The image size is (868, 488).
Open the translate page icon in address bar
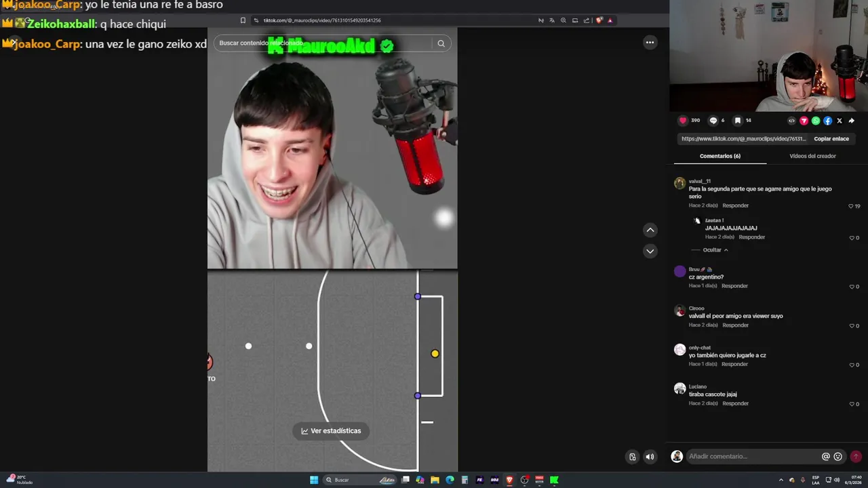552,20
